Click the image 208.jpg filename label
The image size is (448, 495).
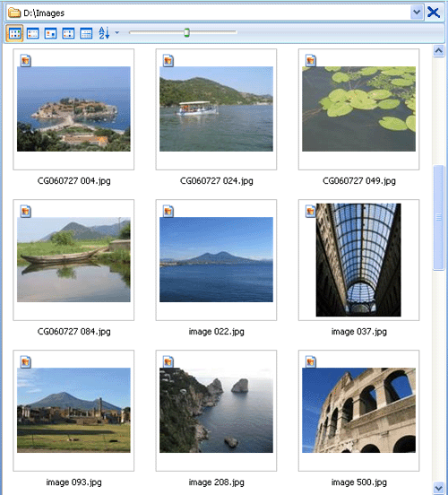pyautogui.click(x=217, y=482)
